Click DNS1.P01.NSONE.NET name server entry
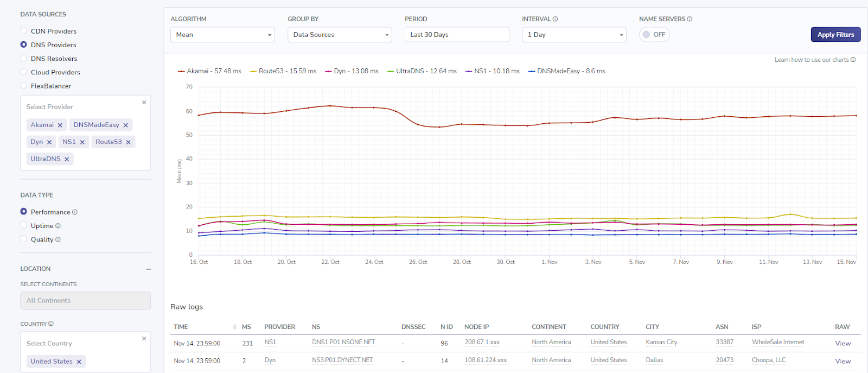 pyautogui.click(x=343, y=342)
